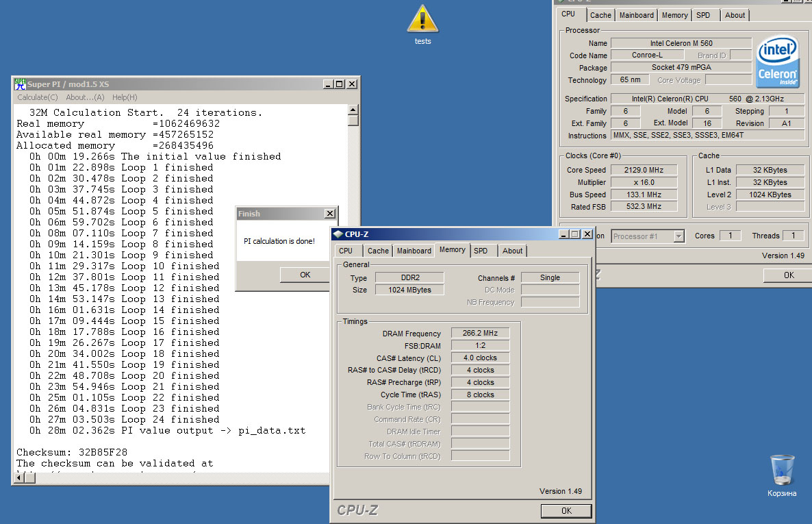Click the memory Type DDR2 field
The image size is (812, 524).
[409, 278]
